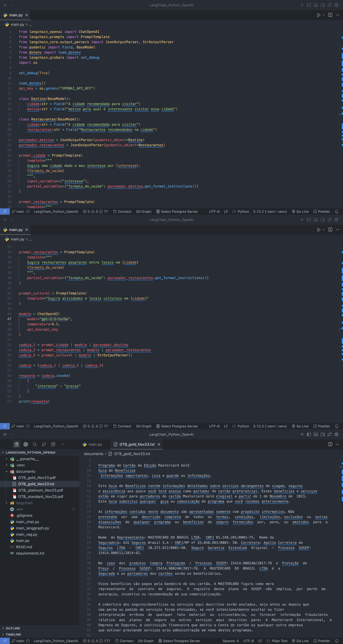
Task: Select GTB_gold_Nov23.txt editor tab
Action: pos(137,444)
